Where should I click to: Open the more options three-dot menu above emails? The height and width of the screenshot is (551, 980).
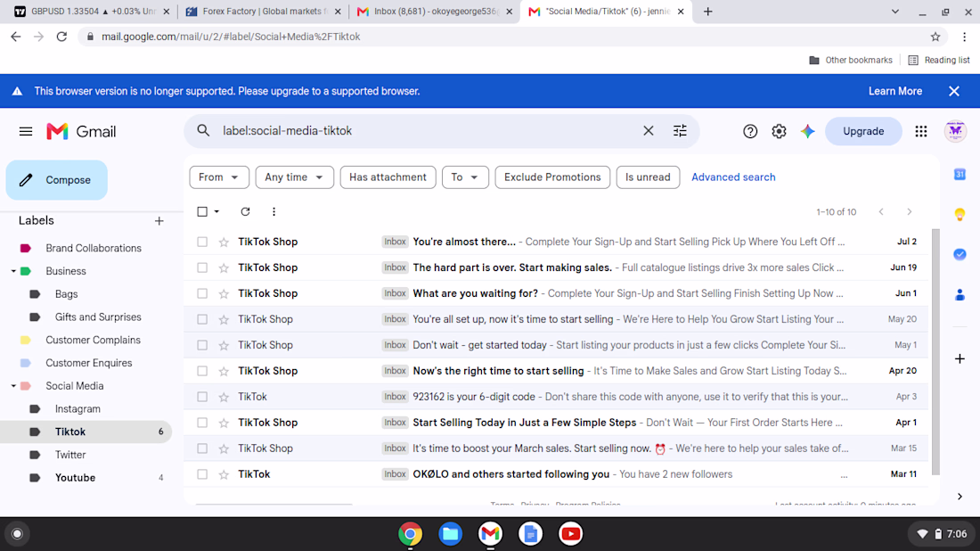pos(274,211)
